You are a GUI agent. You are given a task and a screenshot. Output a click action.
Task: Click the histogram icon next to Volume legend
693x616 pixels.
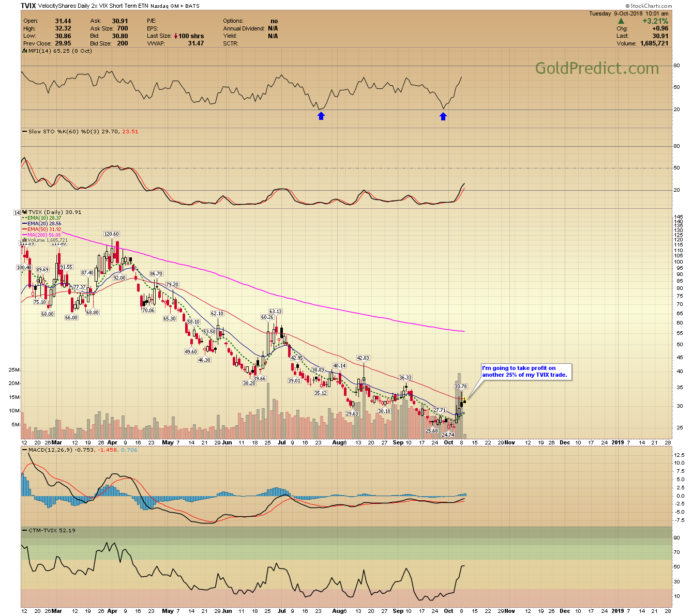25,240
